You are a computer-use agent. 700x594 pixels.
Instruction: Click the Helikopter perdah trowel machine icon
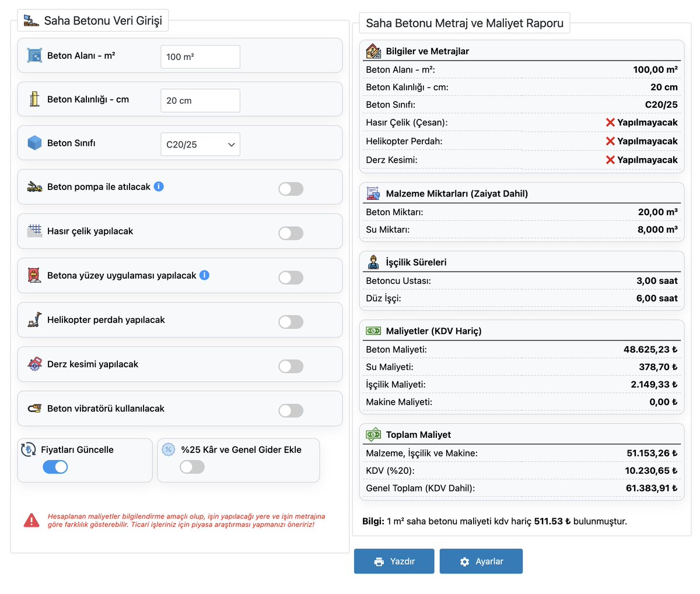point(35,319)
